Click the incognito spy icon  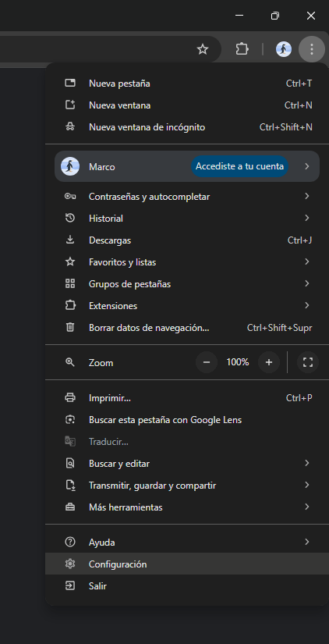click(x=70, y=127)
